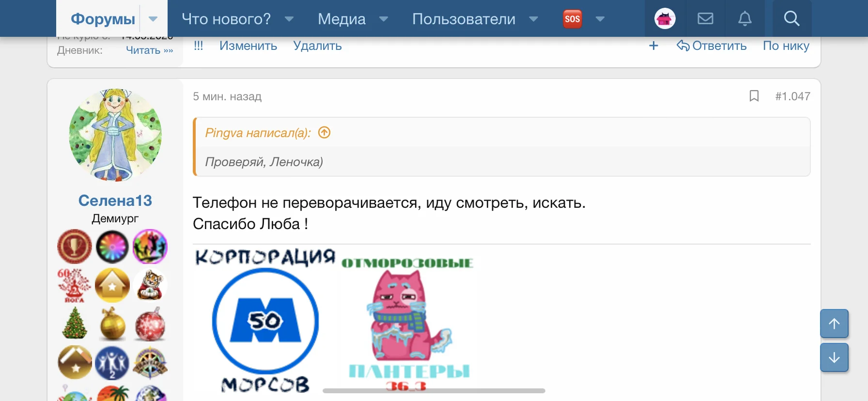The image size is (868, 401).
Task: Jump to page top with the up arrow button
Action: tap(834, 324)
